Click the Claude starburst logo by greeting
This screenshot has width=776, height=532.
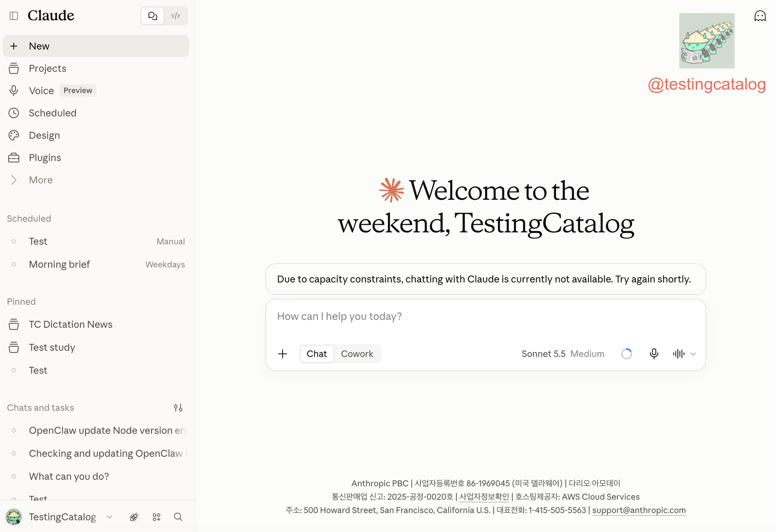tap(391, 190)
